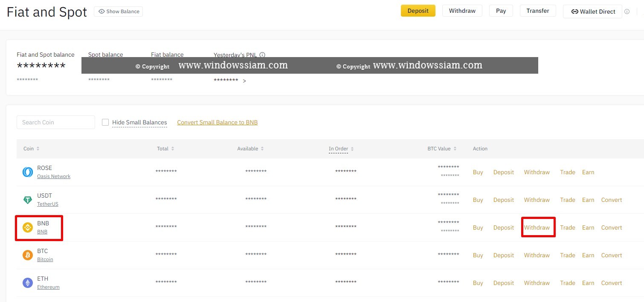Viewport: 644px width, 302px height.
Task: Open the Oasis Network link
Action: coord(54,176)
